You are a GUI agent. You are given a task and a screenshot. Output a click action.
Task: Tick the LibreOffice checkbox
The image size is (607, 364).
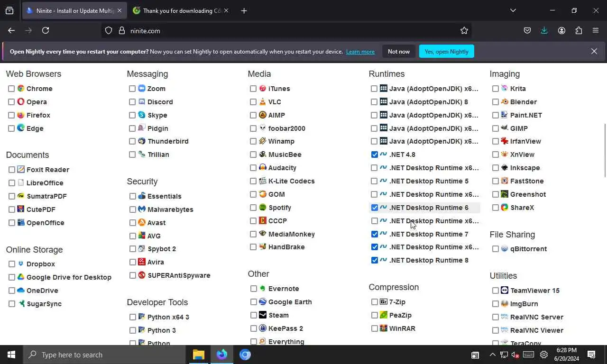click(x=12, y=183)
